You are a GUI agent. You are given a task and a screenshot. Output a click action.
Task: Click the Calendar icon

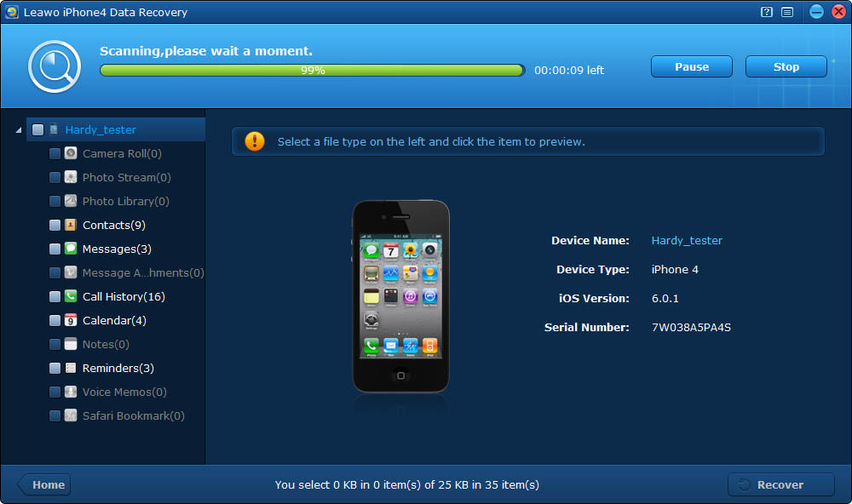71,320
